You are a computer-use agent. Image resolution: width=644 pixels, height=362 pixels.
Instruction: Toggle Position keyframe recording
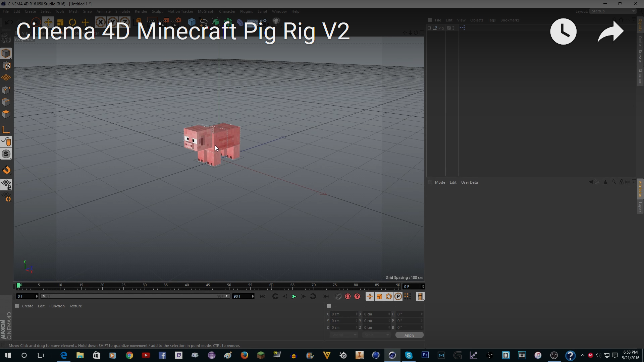point(370,296)
